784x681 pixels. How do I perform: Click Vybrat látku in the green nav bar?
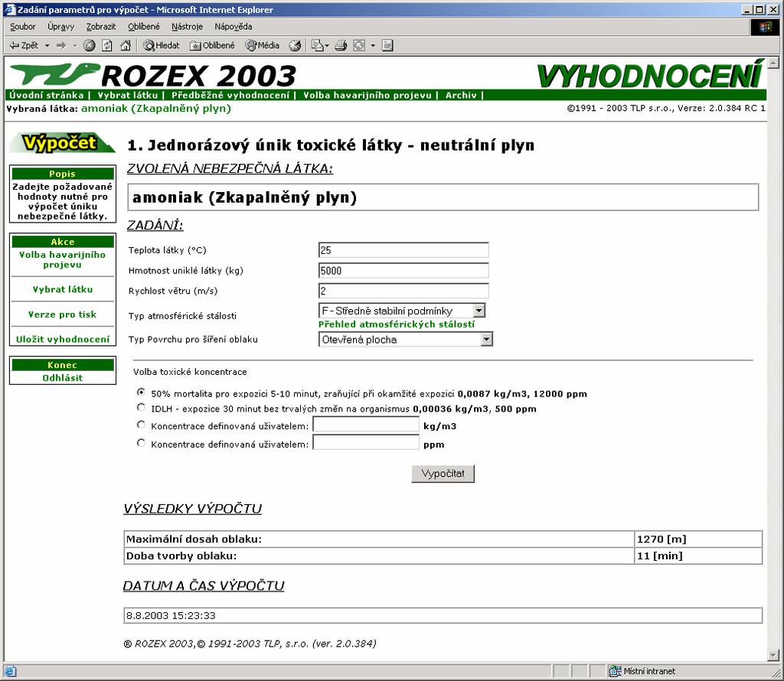(x=128, y=95)
